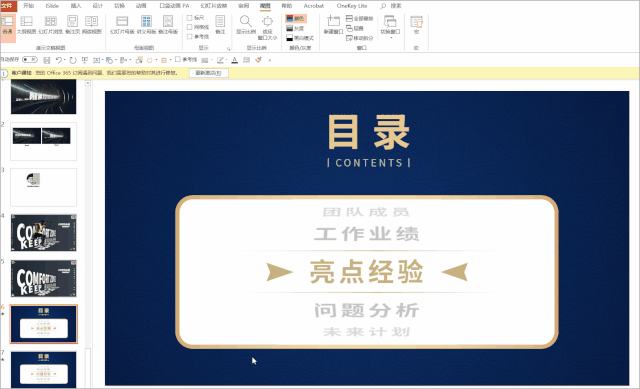Viewport: 640px width, 389px height.
Task: Open Show group dialog launcher
Action: [x=229, y=49]
